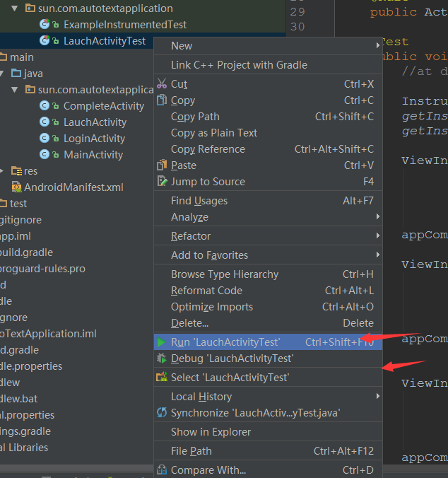Click line number 30 in gutter
Image resolution: width=448 pixels, height=478 pixels.
coord(297,27)
